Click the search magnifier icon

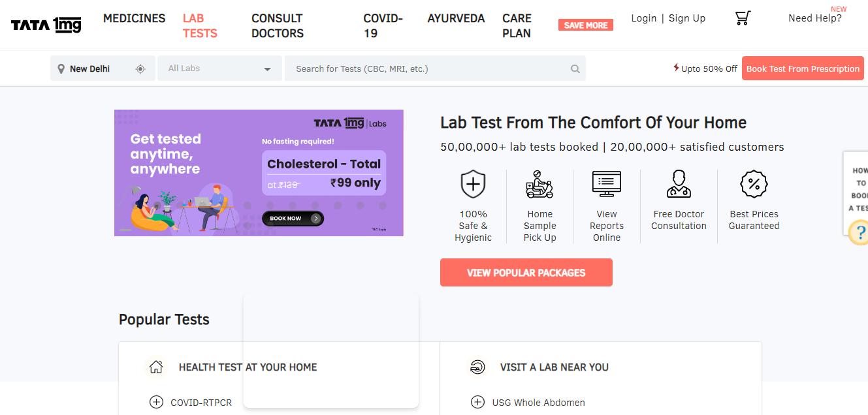coord(575,69)
